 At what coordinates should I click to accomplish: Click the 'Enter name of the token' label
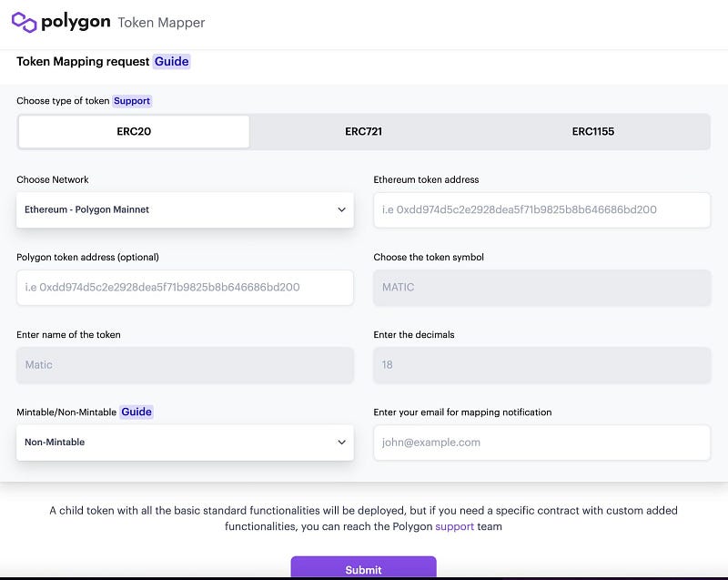[x=68, y=335]
